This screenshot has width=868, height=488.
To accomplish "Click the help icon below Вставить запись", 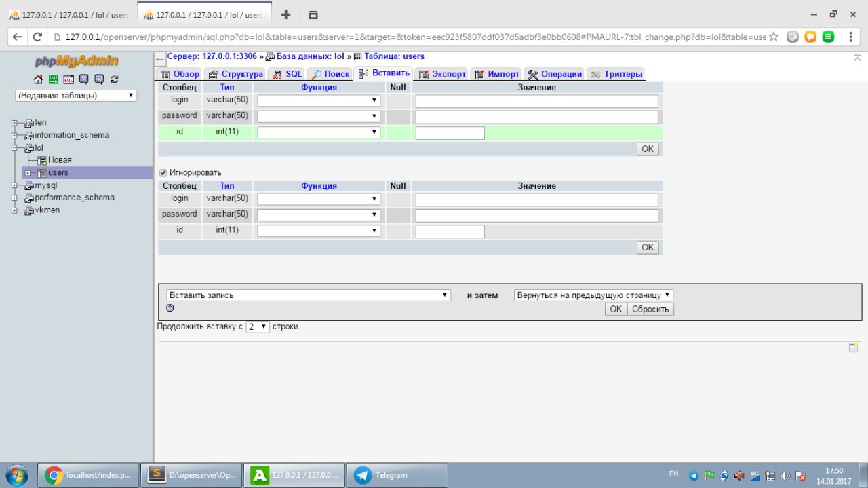I will point(170,308).
